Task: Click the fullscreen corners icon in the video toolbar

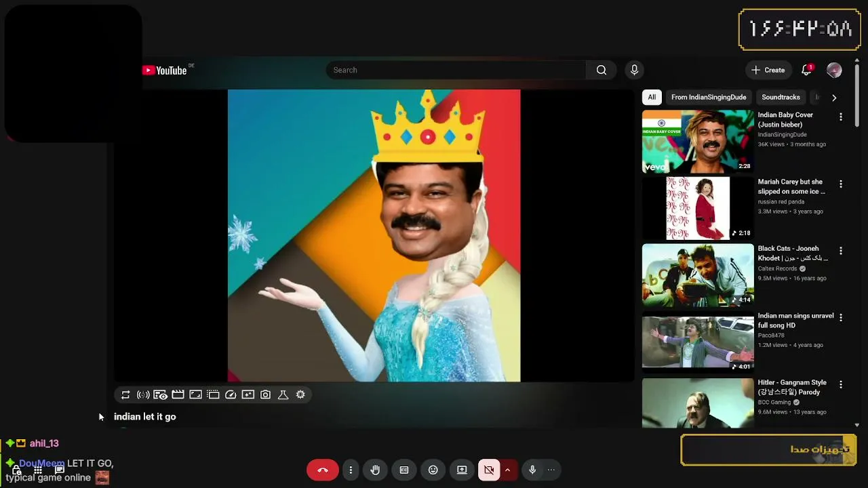Action: tap(195, 394)
